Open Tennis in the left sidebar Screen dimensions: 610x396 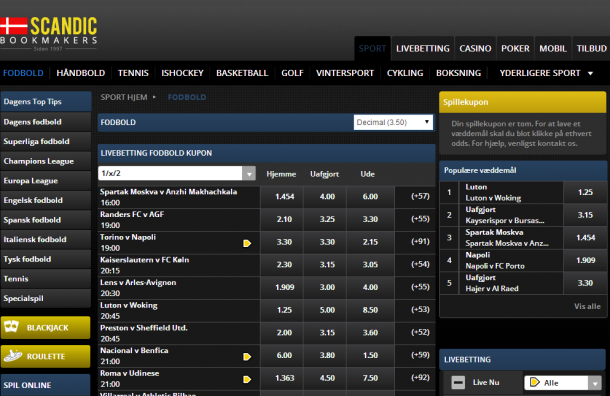point(46,279)
